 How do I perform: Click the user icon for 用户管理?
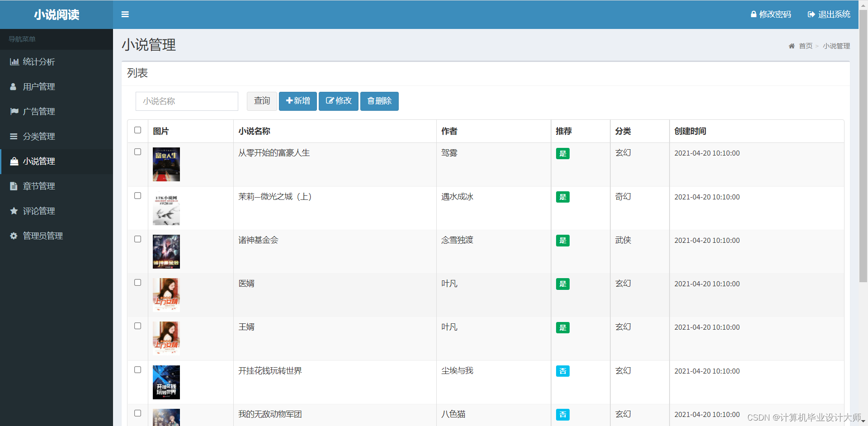coord(14,87)
